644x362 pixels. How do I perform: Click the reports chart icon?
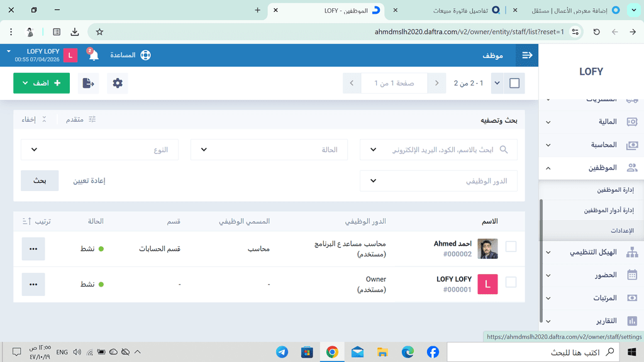pos(632,321)
